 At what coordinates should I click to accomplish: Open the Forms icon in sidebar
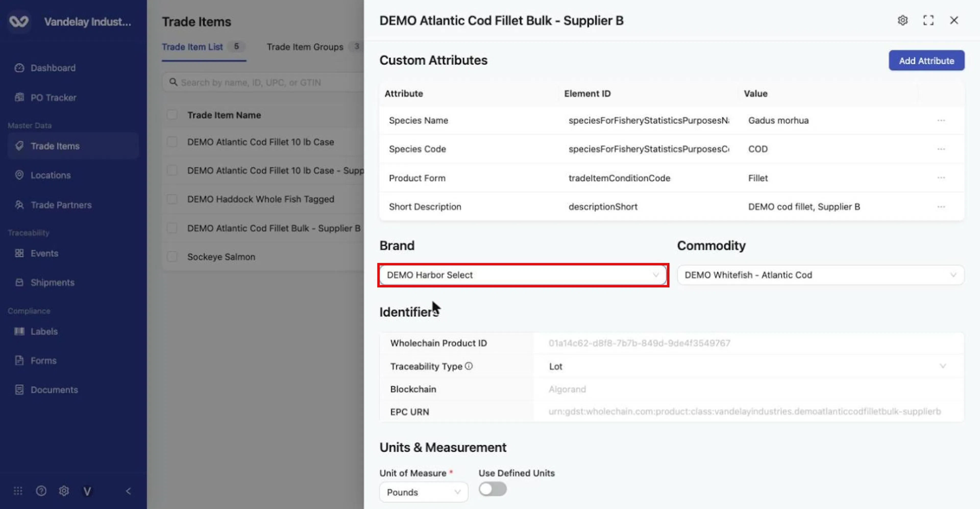coord(19,360)
